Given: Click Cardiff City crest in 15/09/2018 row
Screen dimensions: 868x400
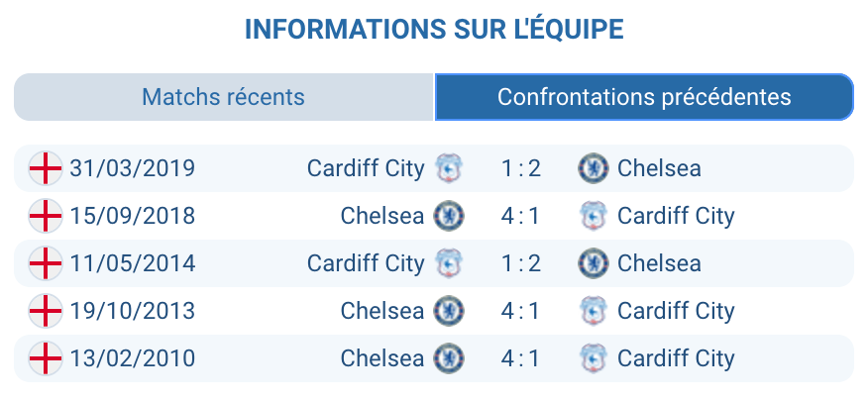Looking at the screenshot, I should [593, 216].
